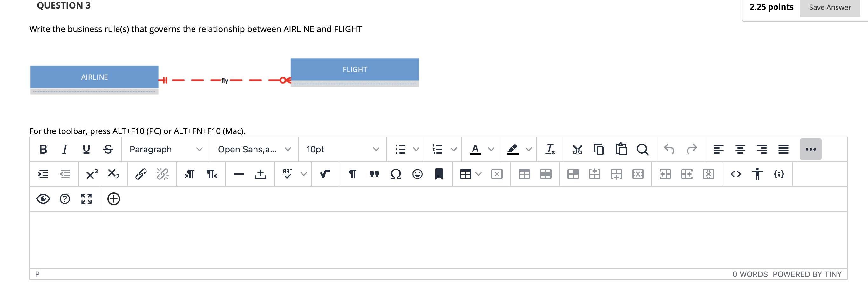868x296 pixels.
Task: Clear text formatting
Action: click(550, 149)
